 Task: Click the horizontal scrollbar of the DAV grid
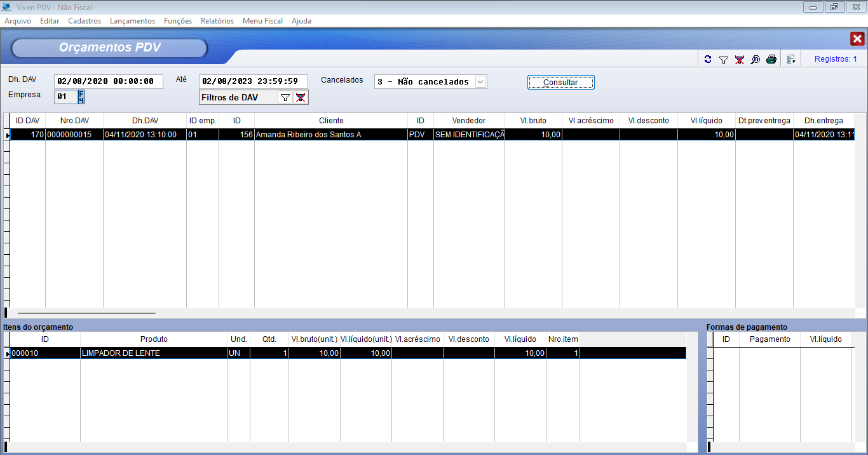pos(86,313)
